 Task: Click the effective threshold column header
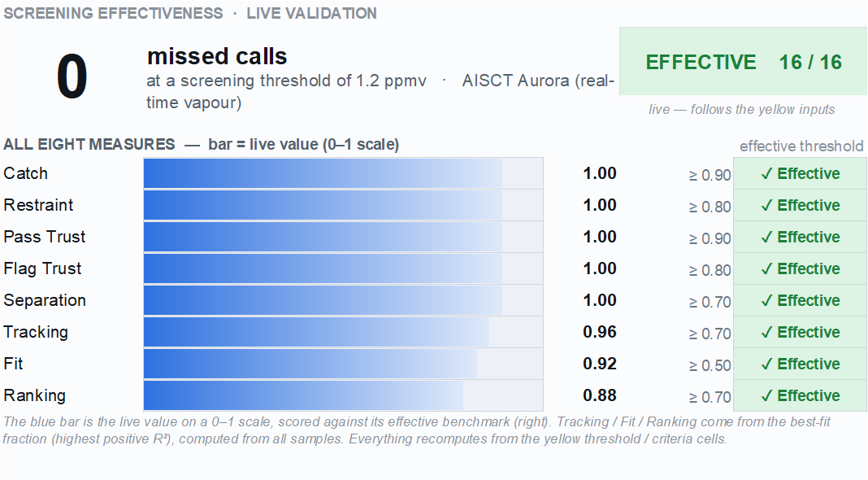click(801, 146)
